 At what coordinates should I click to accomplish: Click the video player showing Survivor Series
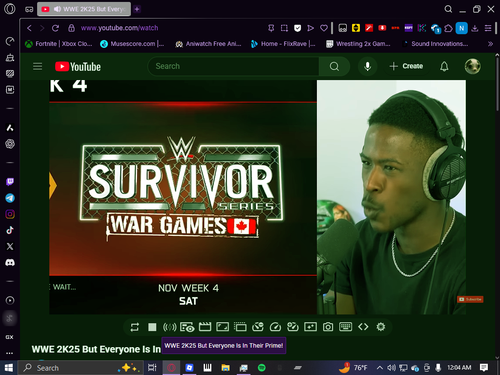pos(183,197)
